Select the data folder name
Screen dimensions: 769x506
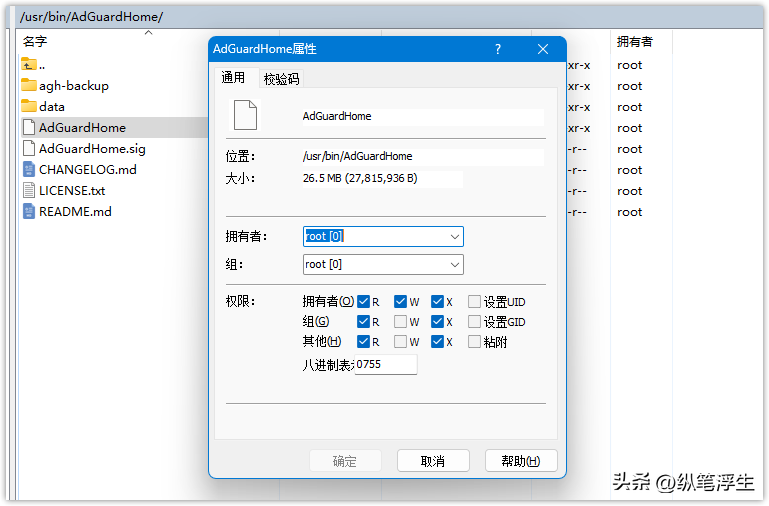(52, 107)
